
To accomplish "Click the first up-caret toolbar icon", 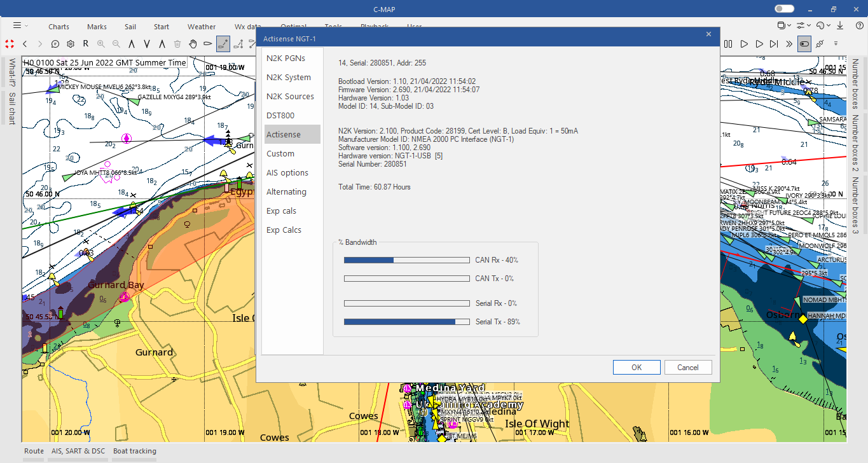I will pos(132,44).
